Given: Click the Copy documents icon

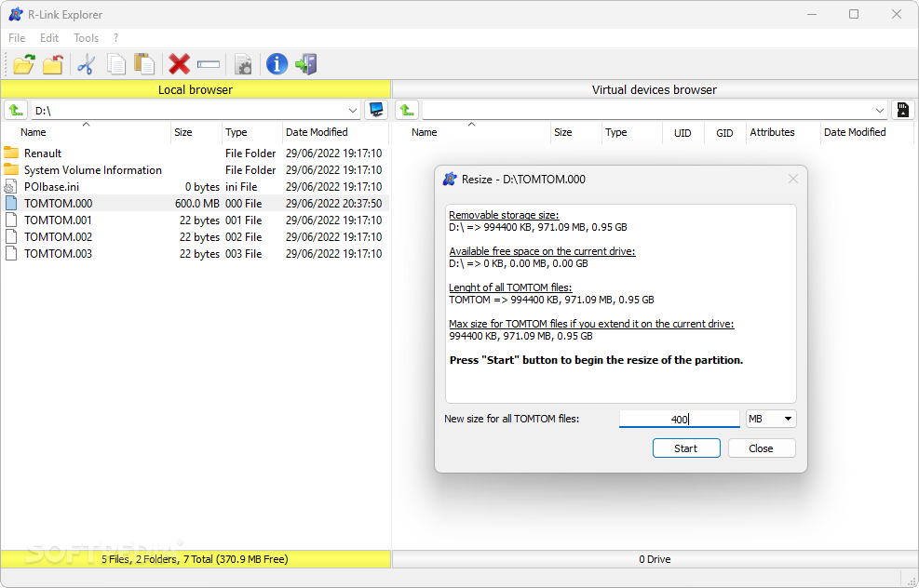Looking at the screenshot, I should tap(116, 64).
